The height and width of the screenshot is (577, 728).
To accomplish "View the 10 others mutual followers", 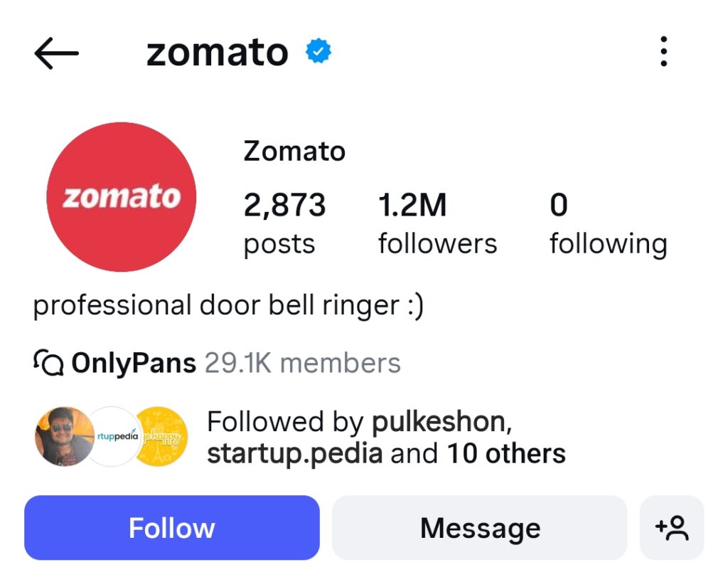I will (506, 453).
